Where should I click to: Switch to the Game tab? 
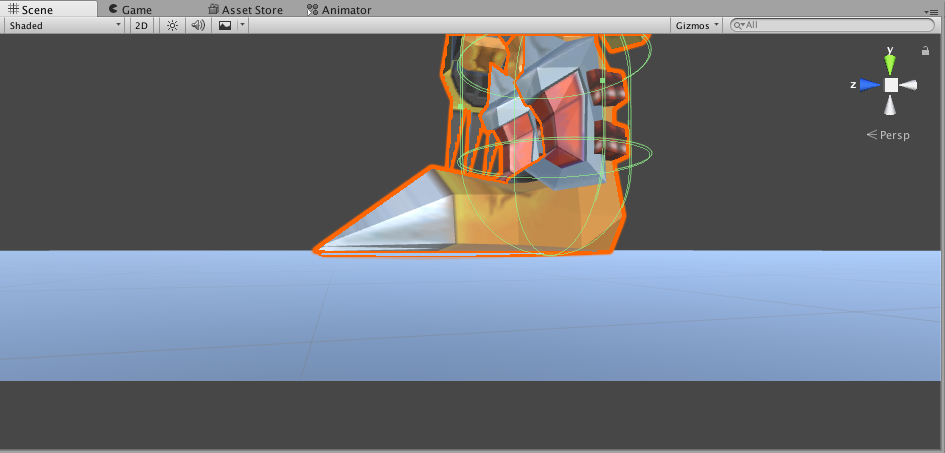click(x=130, y=10)
